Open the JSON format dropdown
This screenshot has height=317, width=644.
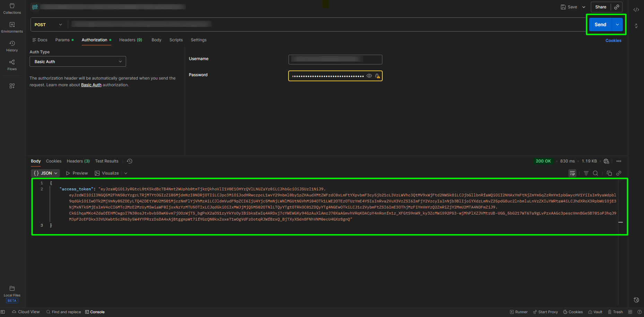(x=45, y=173)
